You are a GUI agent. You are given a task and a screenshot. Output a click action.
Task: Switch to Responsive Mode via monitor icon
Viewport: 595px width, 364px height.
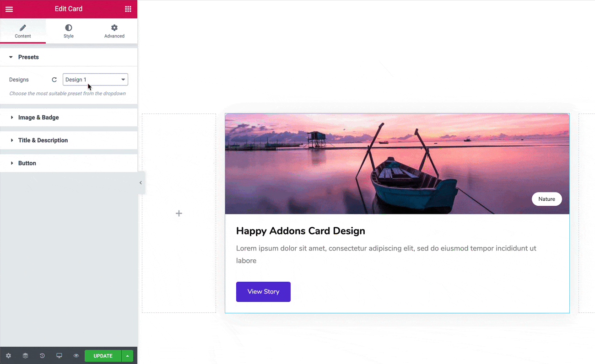59,355
